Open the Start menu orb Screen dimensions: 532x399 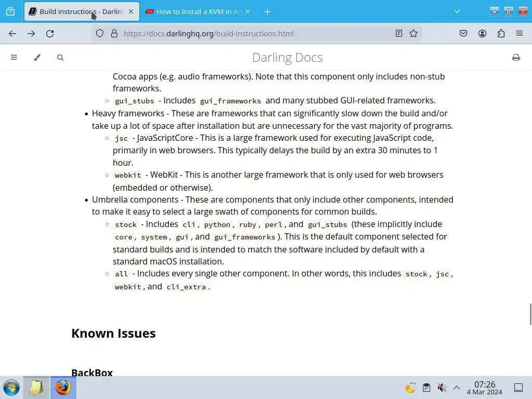pyautogui.click(x=11, y=388)
